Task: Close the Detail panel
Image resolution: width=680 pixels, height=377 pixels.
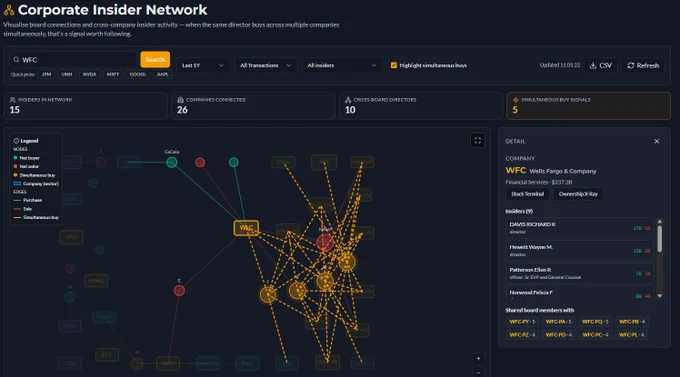Action: tap(657, 141)
